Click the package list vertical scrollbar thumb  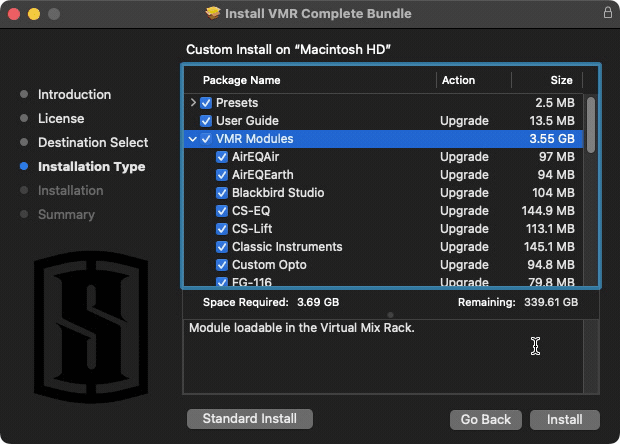(591, 125)
